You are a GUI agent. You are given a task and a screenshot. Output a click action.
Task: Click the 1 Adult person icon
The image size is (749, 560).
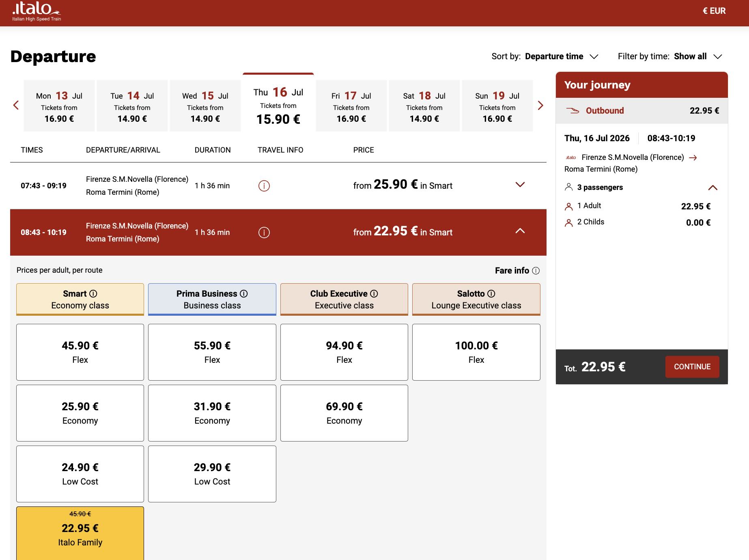click(x=569, y=207)
